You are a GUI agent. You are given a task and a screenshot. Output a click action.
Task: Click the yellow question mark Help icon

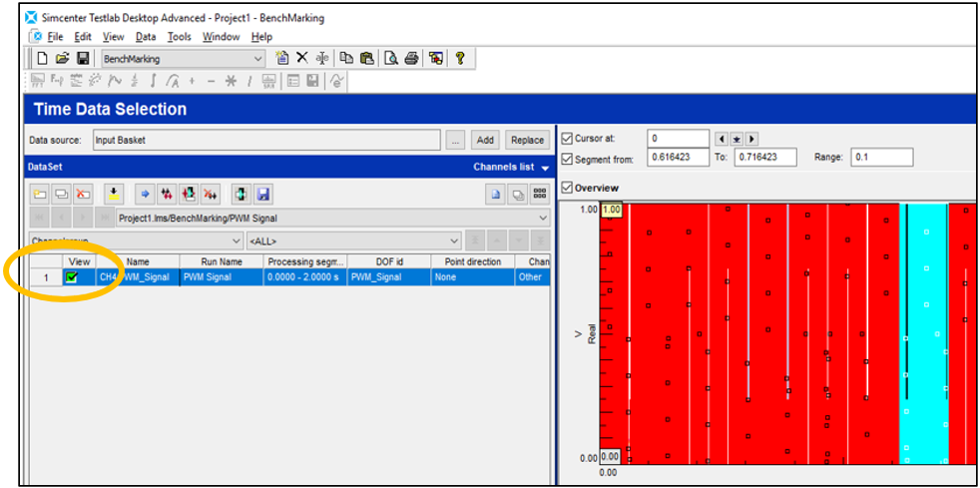pos(460,58)
